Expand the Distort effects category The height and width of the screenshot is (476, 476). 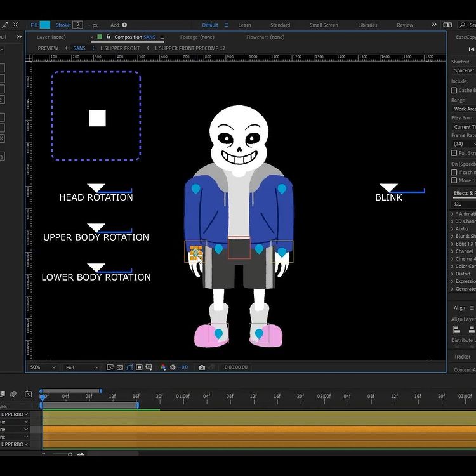click(452, 274)
